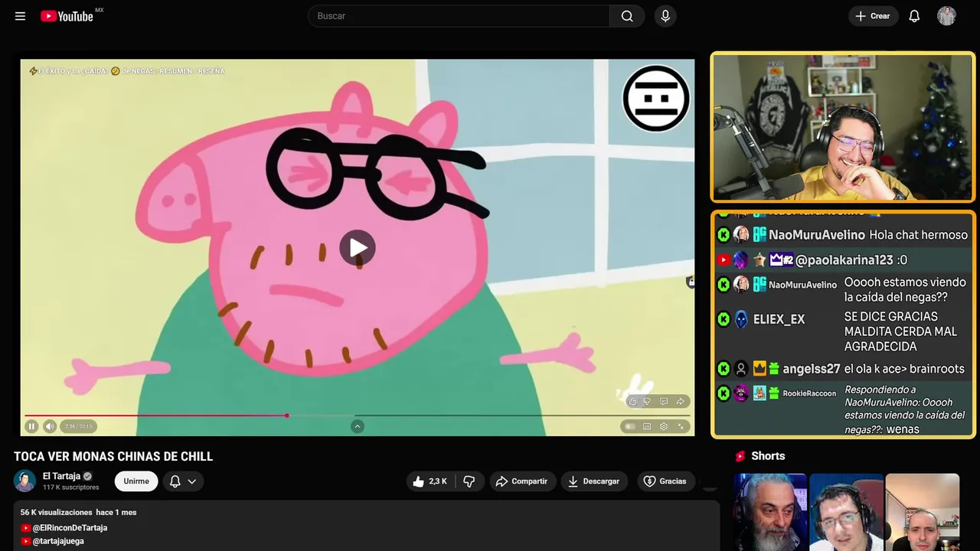Open player settings gear
Viewport: 980px width, 551px height.
point(664,426)
